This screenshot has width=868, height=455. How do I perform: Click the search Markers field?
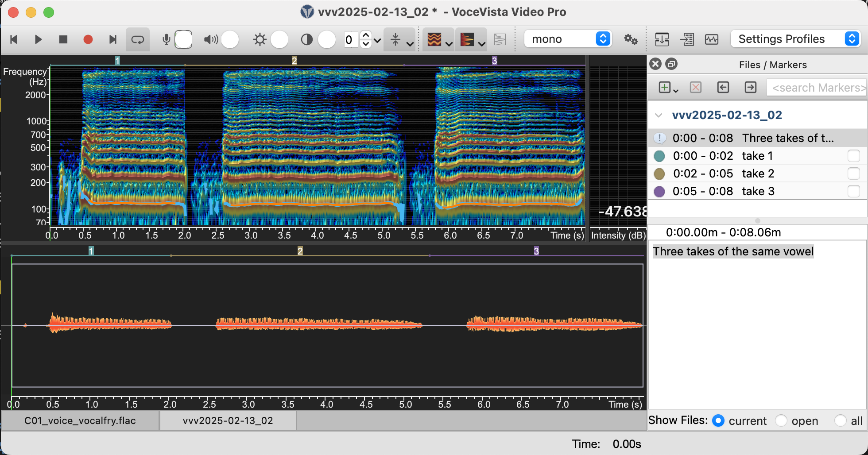point(817,88)
